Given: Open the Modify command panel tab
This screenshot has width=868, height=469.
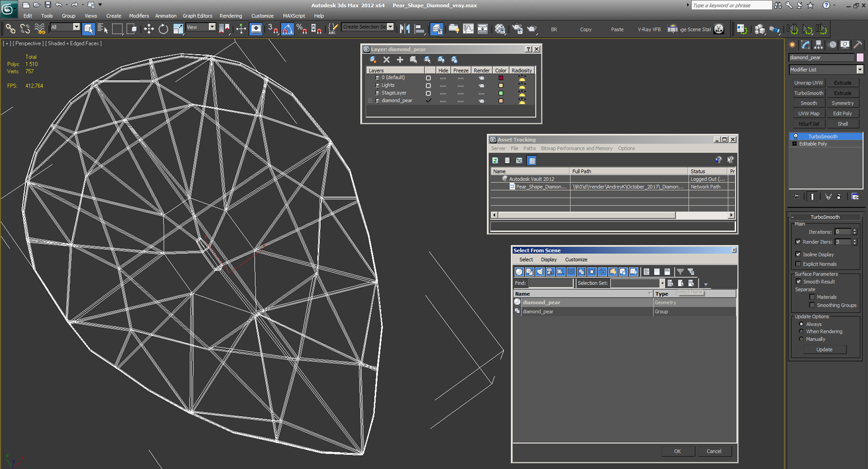Looking at the screenshot, I should [806, 45].
